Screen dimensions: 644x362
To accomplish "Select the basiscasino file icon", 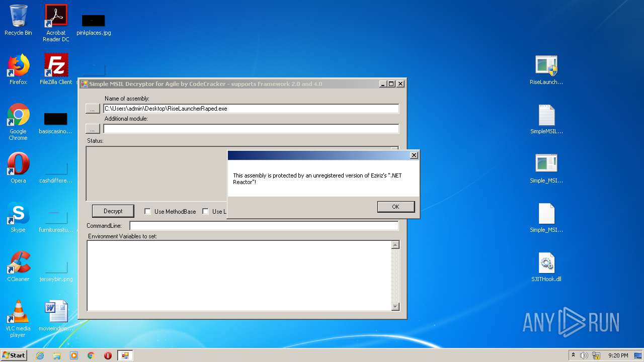I will coord(56,123).
